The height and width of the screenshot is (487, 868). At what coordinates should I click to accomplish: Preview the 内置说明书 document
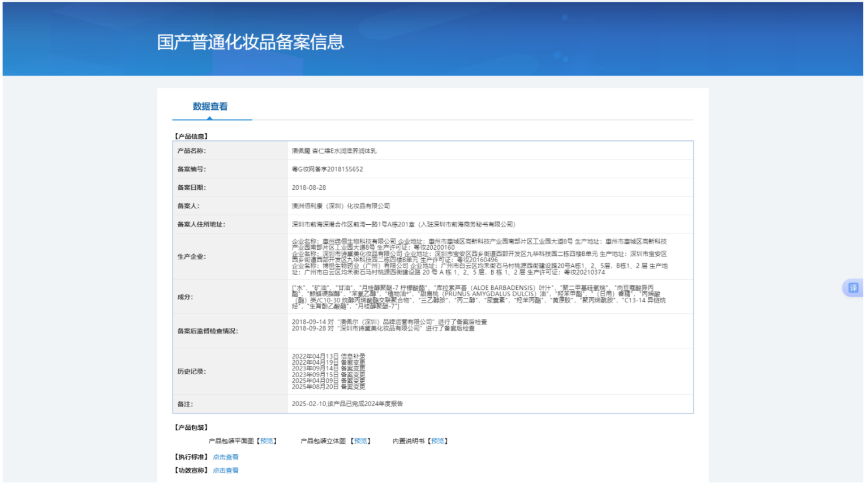437,441
